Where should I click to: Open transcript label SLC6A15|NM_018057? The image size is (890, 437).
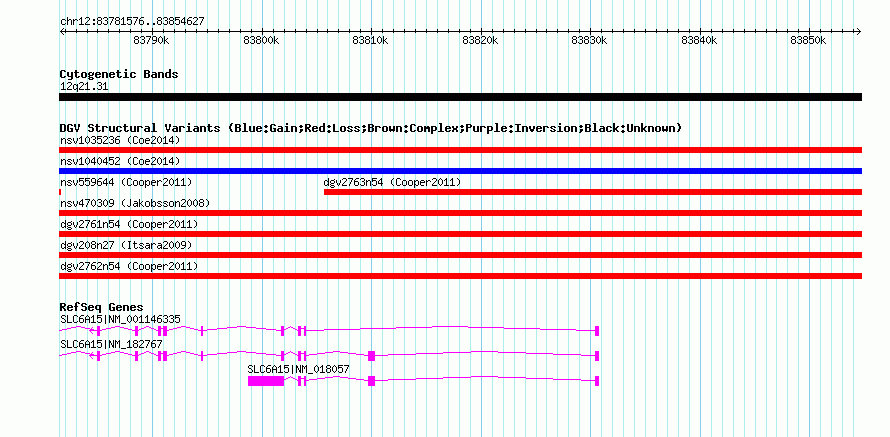(x=299, y=369)
